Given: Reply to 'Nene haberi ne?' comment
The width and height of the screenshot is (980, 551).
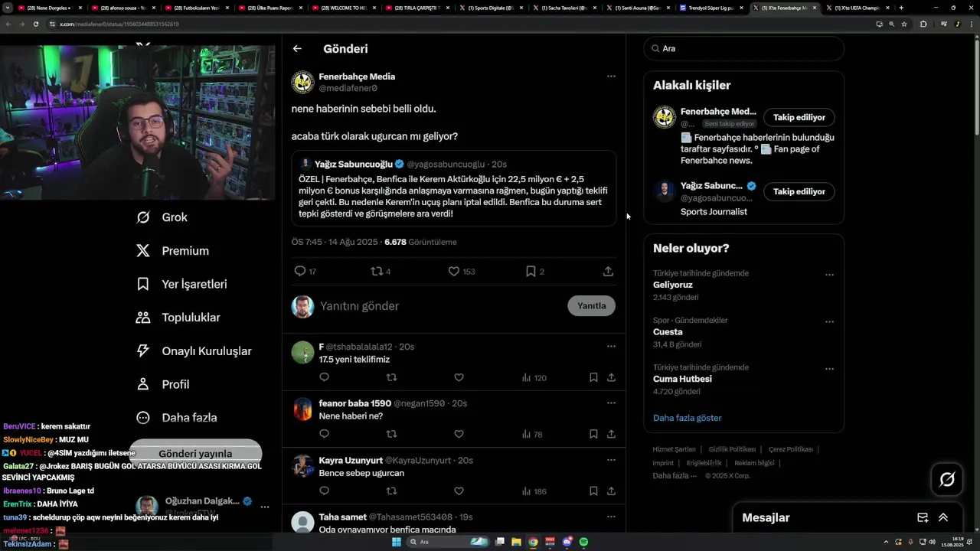Looking at the screenshot, I should point(324,434).
